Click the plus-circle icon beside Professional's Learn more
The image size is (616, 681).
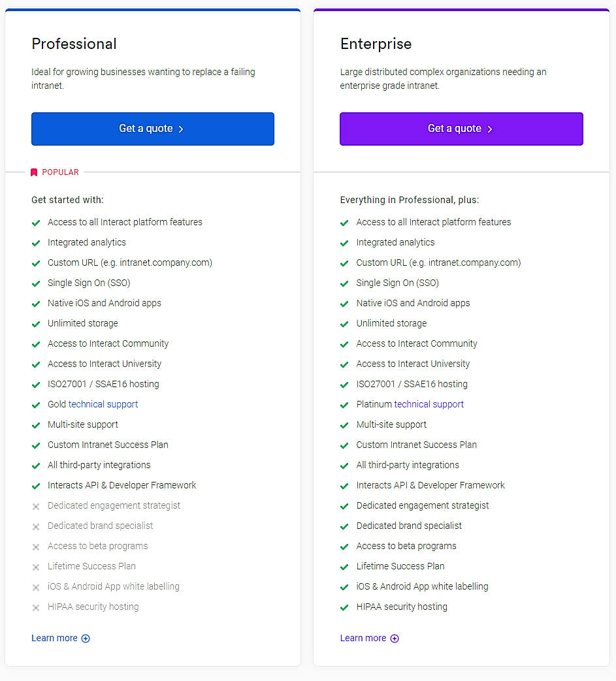pyautogui.click(x=86, y=639)
